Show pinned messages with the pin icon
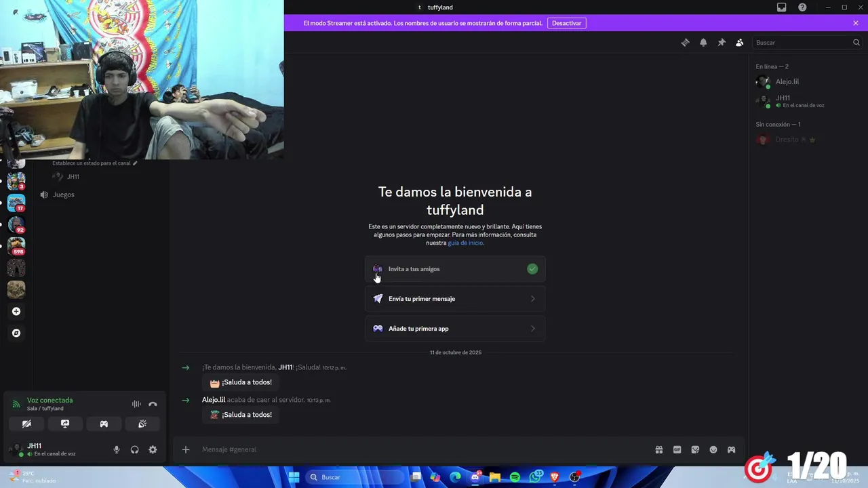The width and height of the screenshot is (868, 488). [722, 42]
